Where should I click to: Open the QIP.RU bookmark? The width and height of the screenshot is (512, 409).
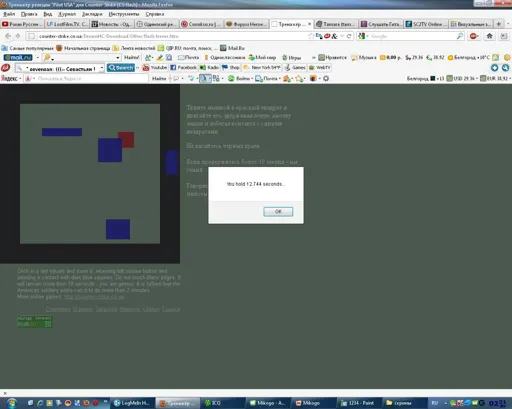pos(188,48)
